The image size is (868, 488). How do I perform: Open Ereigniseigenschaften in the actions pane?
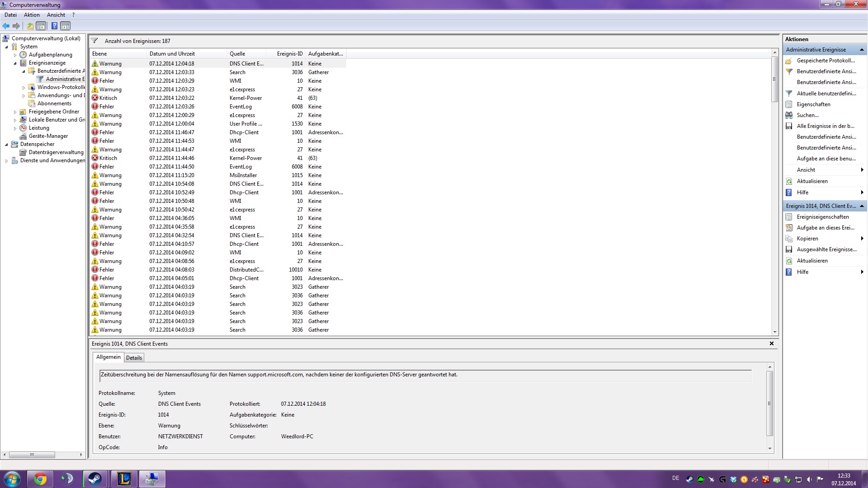[822, 217]
